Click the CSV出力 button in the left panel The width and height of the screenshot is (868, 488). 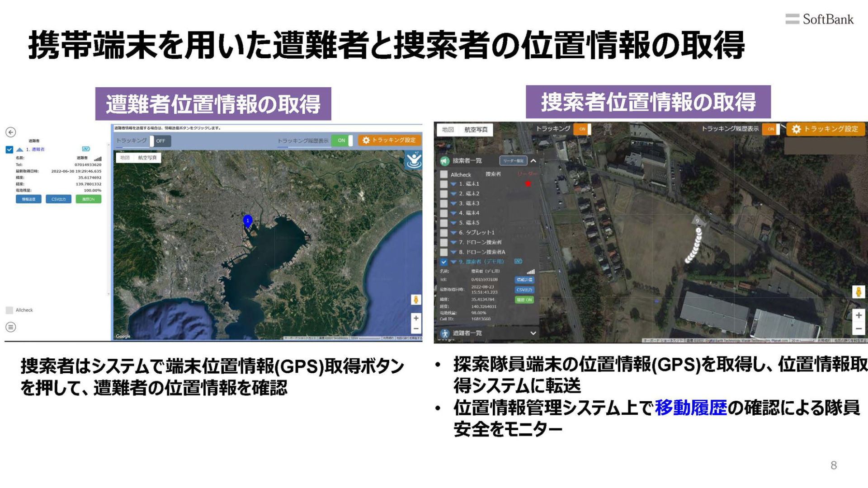tap(58, 199)
